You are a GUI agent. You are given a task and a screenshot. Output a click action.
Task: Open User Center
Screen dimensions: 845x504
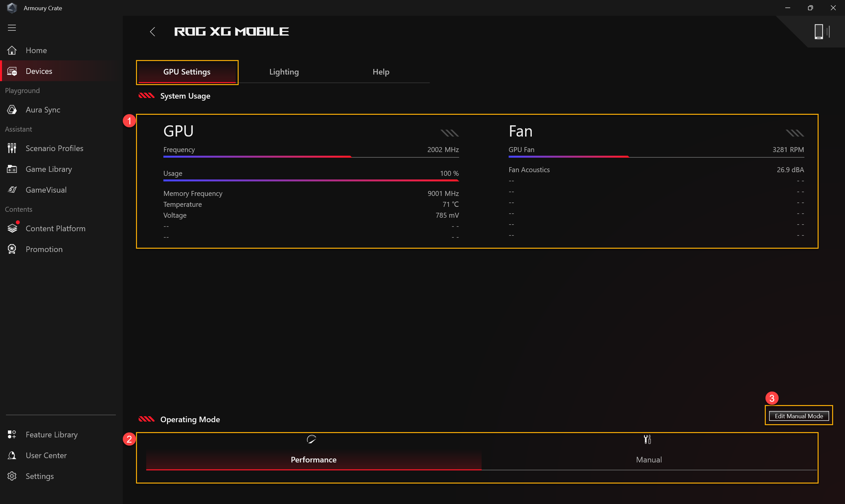point(46,456)
